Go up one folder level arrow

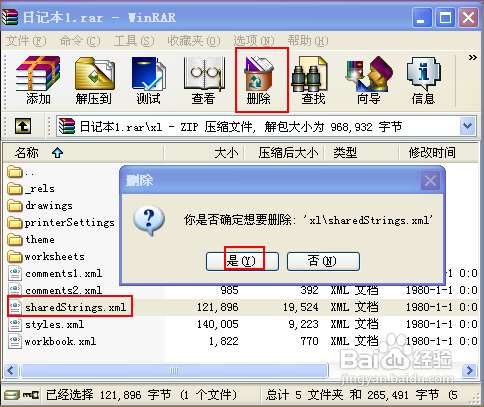pos(23,126)
